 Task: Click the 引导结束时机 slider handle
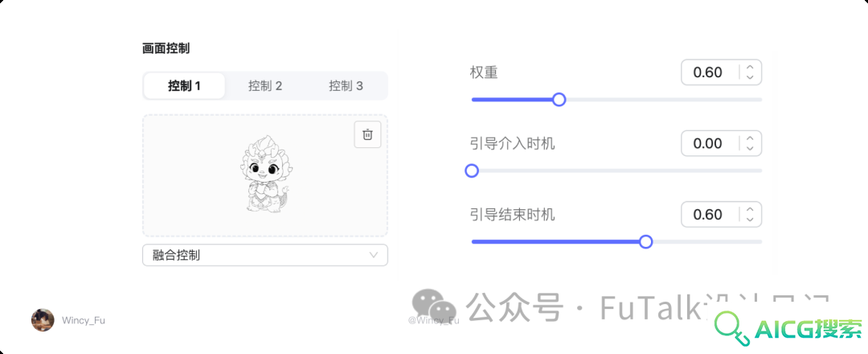pyautogui.click(x=646, y=241)
